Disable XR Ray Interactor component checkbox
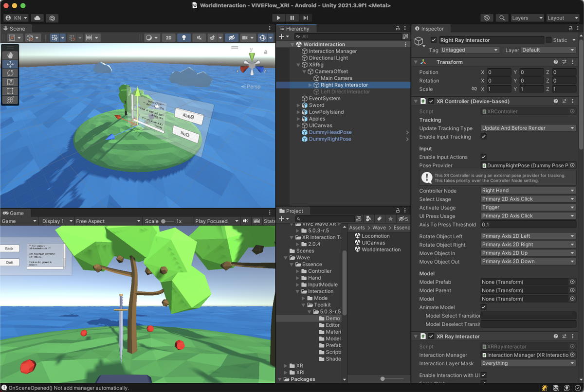The width and height of the screenshot is (584, 392). pos(431,336)
